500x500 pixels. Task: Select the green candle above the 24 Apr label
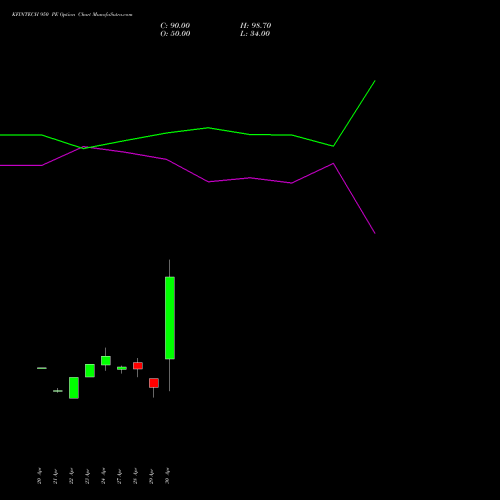pos(106,360)
